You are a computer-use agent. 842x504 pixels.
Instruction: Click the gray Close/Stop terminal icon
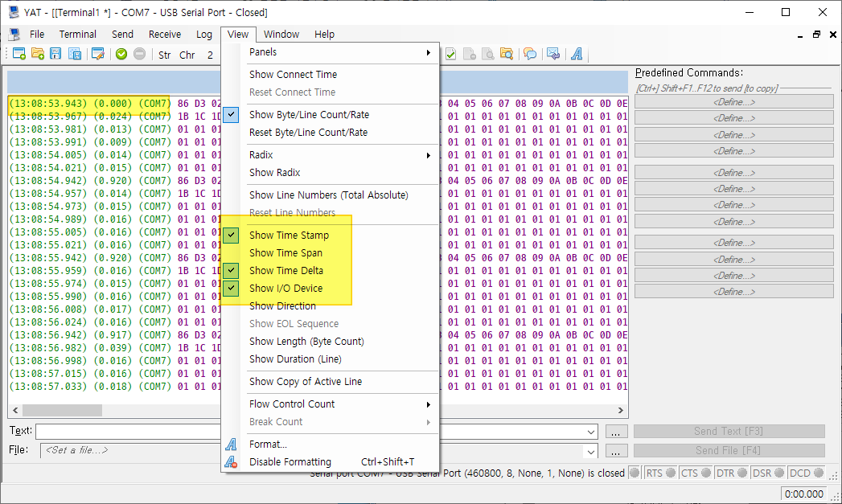140,54
